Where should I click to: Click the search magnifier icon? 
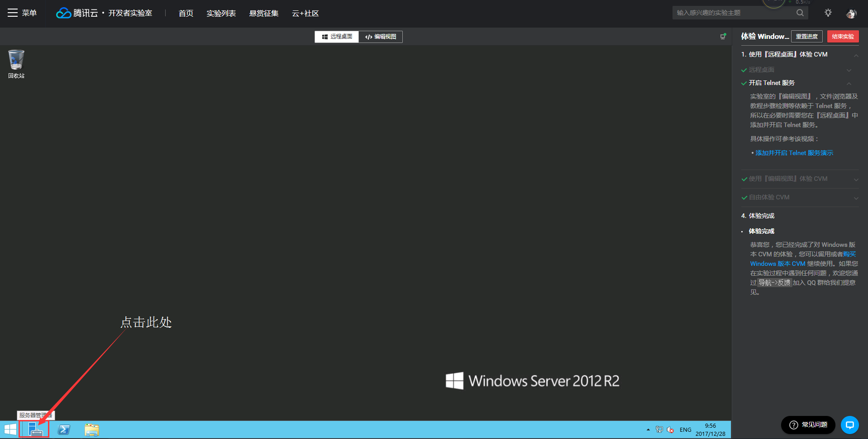pyautogui.click(x=800, y=13)
